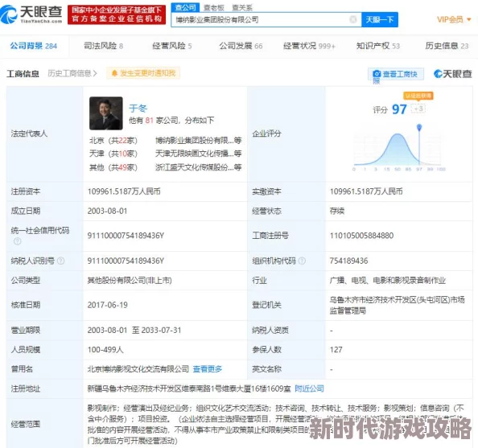The width and height of the screenshot is (478, 448).
Task: Open the 公司发展 66 tab
Action: 241,46
